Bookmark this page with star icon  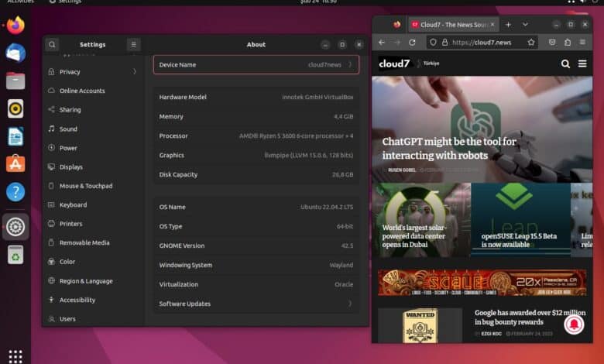tap(531, 43)
